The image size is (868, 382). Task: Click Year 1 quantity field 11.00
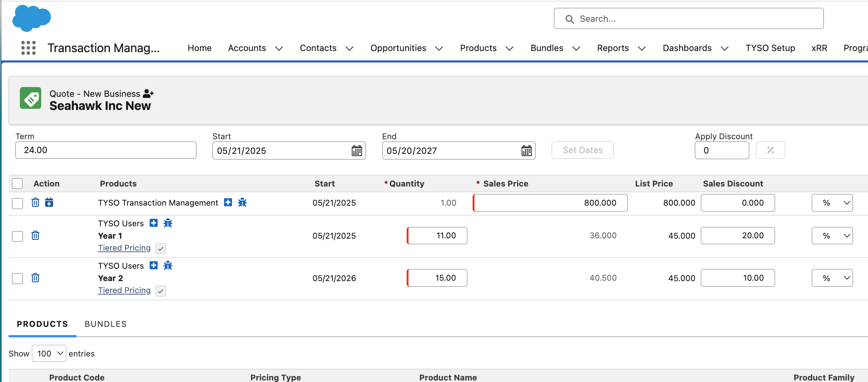point(437,236)
